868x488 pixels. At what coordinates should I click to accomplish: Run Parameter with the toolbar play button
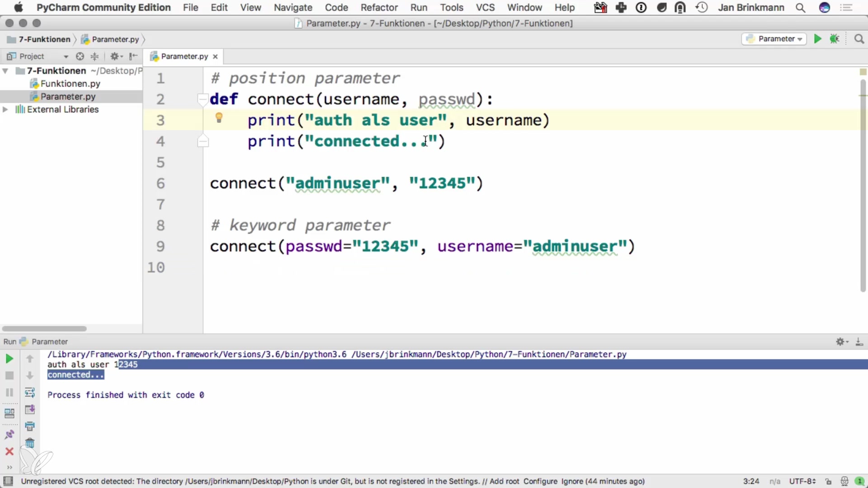pyautogui.click(x=817, y=39)
